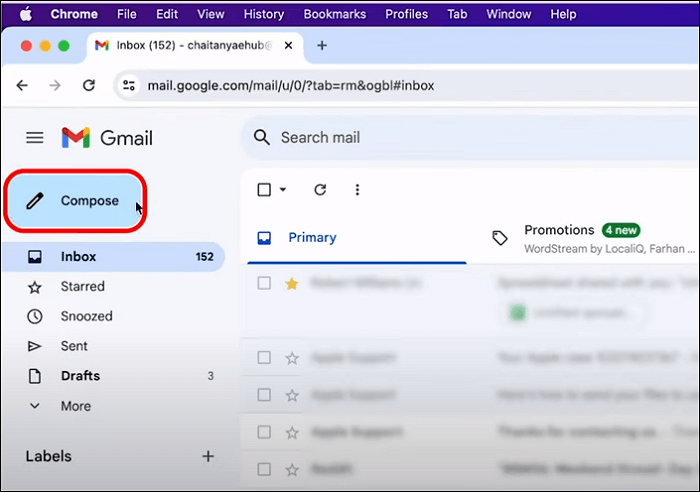Star the first email in the inbox
Screen dimensions: 700x492
292,284
